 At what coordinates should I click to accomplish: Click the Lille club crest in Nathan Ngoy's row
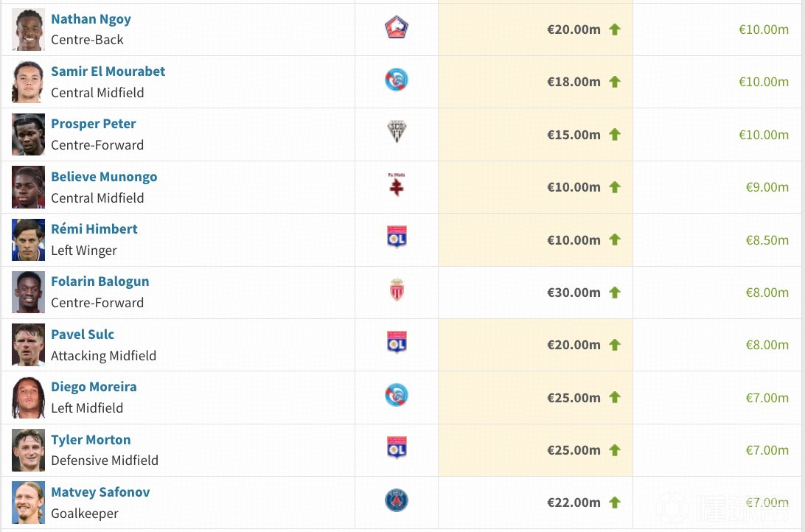pyautogui.click(x=397, y=28)
